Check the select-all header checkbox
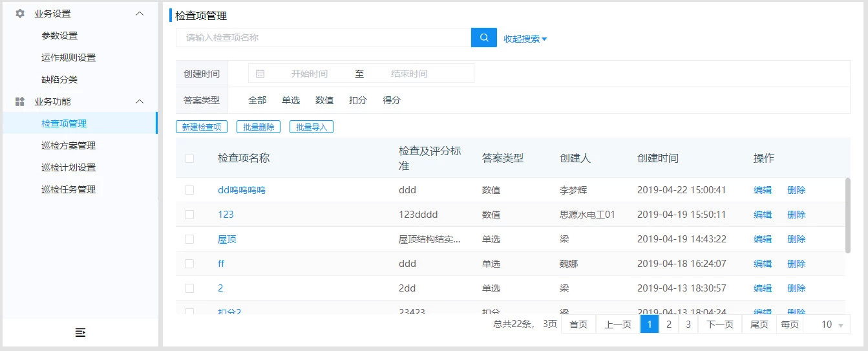 [189, 158]
